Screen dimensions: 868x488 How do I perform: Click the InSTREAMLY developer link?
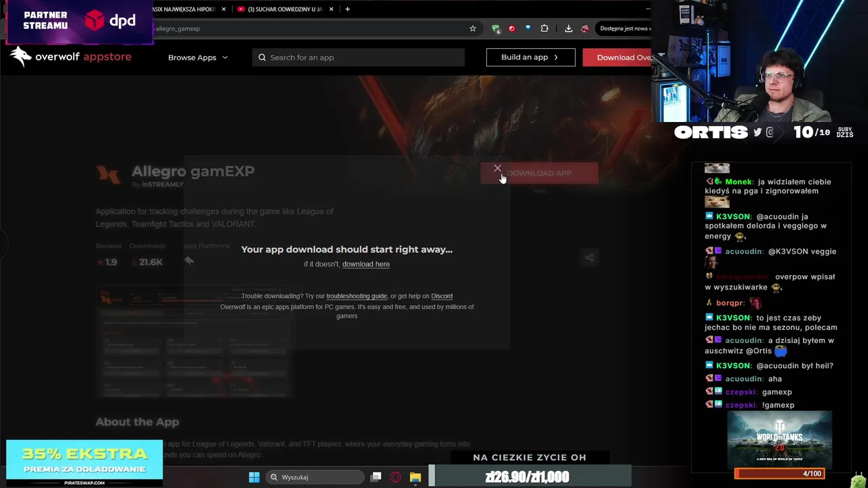pyautogui.click(x=163, y=184)
